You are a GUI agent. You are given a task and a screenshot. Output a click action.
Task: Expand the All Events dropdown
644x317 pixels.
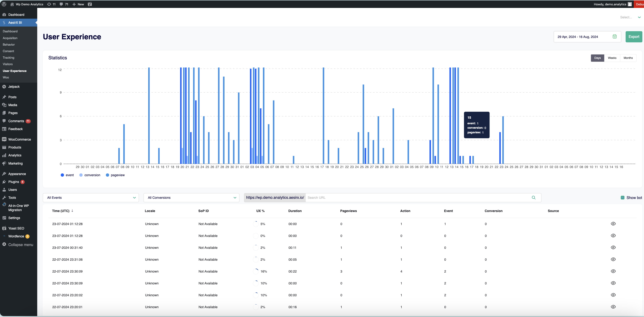[x=91, y=198]
